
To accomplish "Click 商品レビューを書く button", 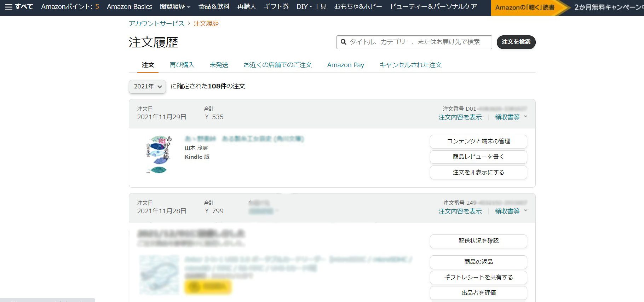I will [478, 157].
